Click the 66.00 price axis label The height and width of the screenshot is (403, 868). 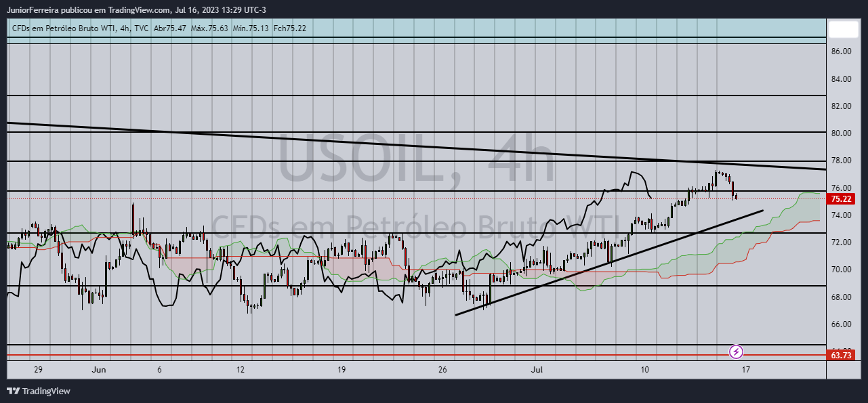click(x=841, y=324)
